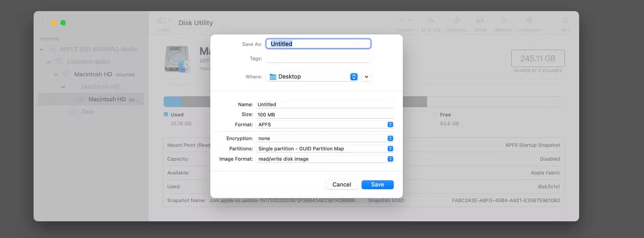644x238 pixels.
Task: Click the Capacity label in info table
Action: tap(178, 159)
